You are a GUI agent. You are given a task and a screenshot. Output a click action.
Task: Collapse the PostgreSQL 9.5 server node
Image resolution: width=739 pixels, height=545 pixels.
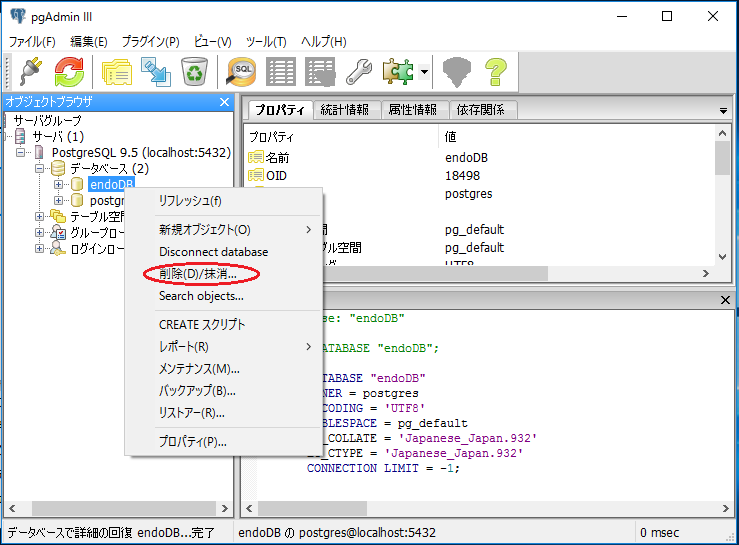(x=21, y=152)
